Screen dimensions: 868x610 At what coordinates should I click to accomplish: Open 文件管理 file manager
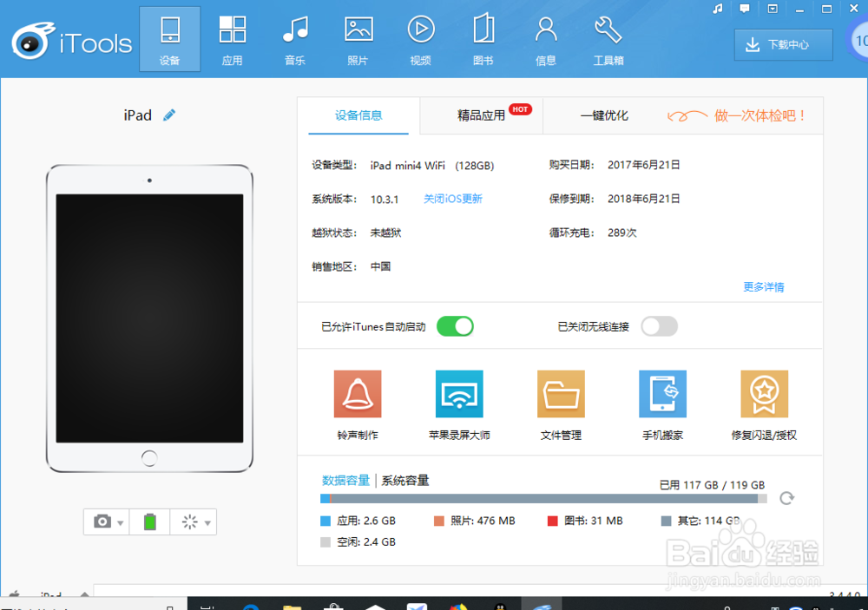561,405
